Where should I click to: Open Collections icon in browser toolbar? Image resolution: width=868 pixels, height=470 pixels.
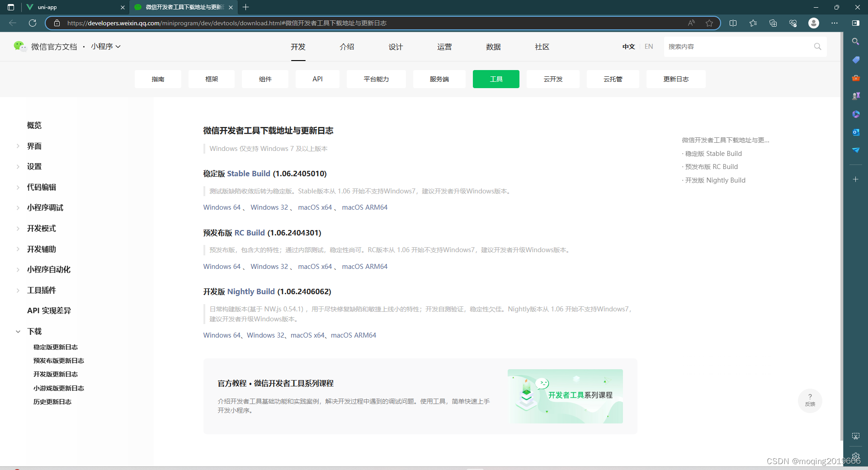coord(773,23)
